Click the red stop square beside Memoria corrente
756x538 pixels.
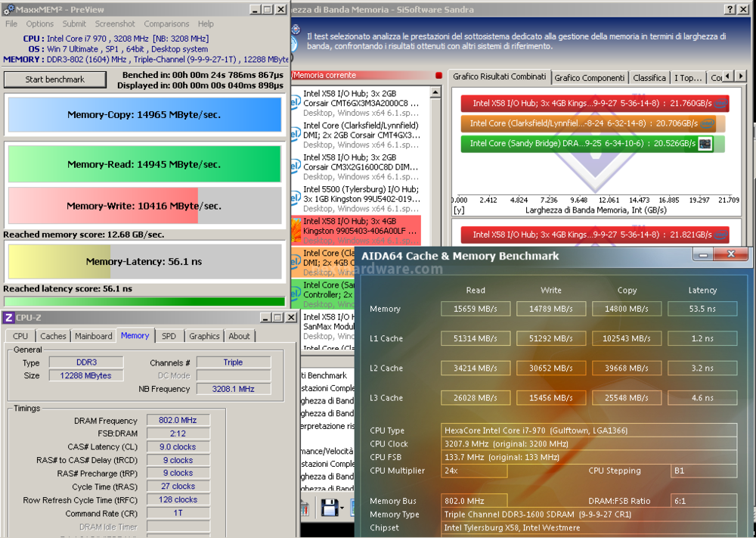438,75
